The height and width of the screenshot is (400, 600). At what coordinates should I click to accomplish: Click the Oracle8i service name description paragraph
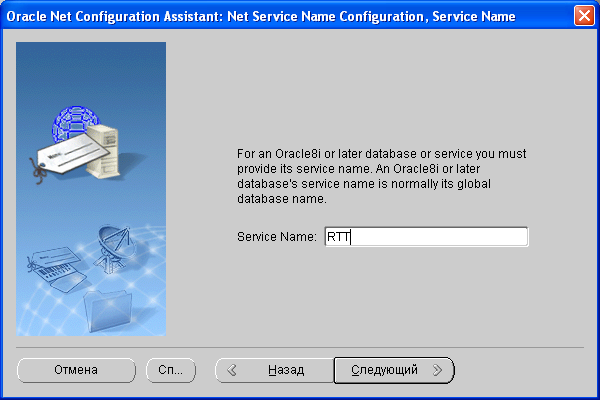click(382, 176)
